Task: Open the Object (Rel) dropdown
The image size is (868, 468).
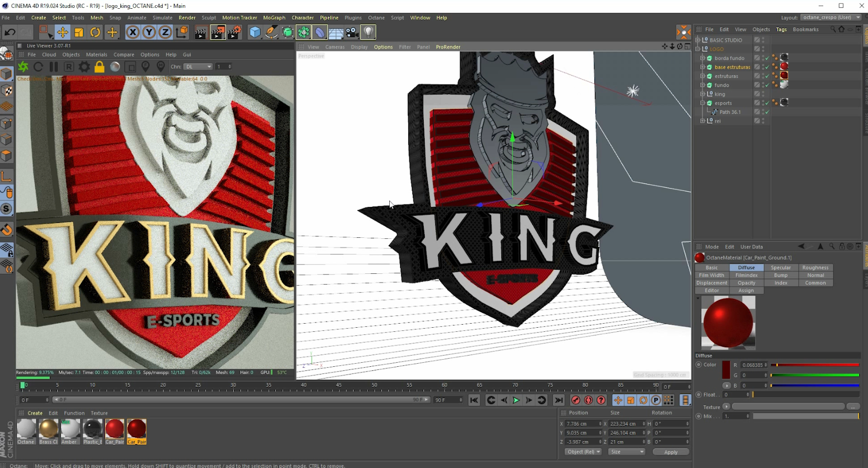Action: point(583,452)
